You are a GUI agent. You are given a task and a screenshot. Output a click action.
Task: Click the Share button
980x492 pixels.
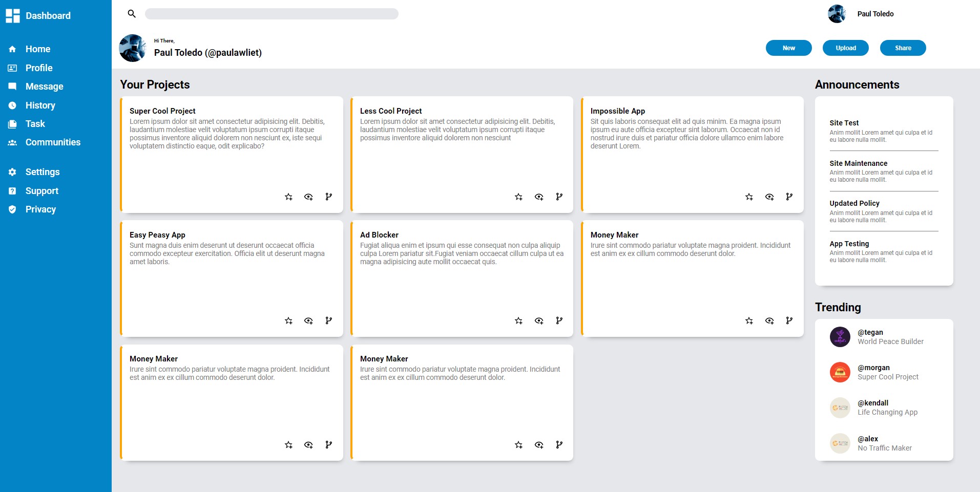click(903, 48)
